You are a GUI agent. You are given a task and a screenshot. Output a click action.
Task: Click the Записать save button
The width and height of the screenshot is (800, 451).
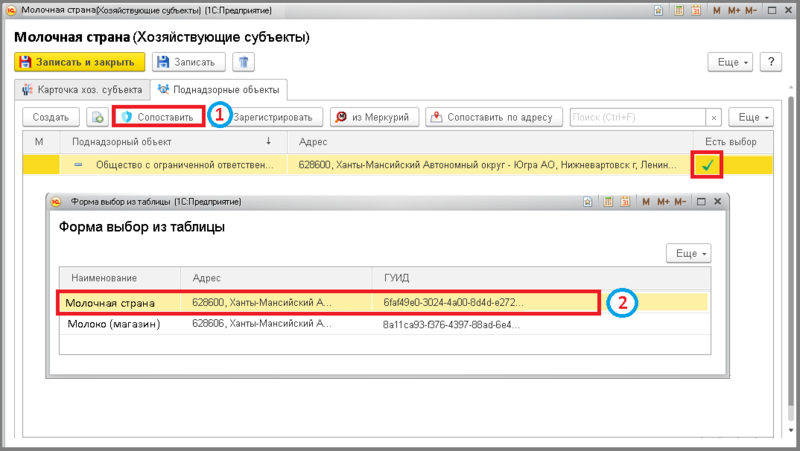pyautogui.click(x=188, y=62)
